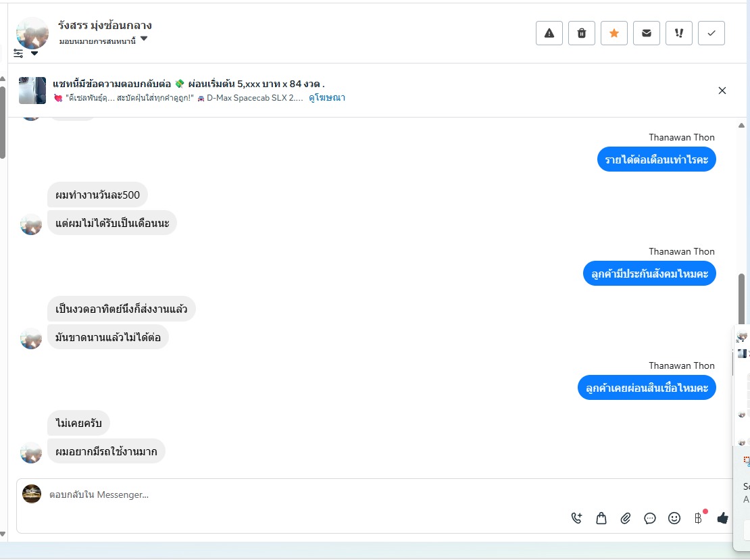Start a call with phone plus icon

[577, 518]
